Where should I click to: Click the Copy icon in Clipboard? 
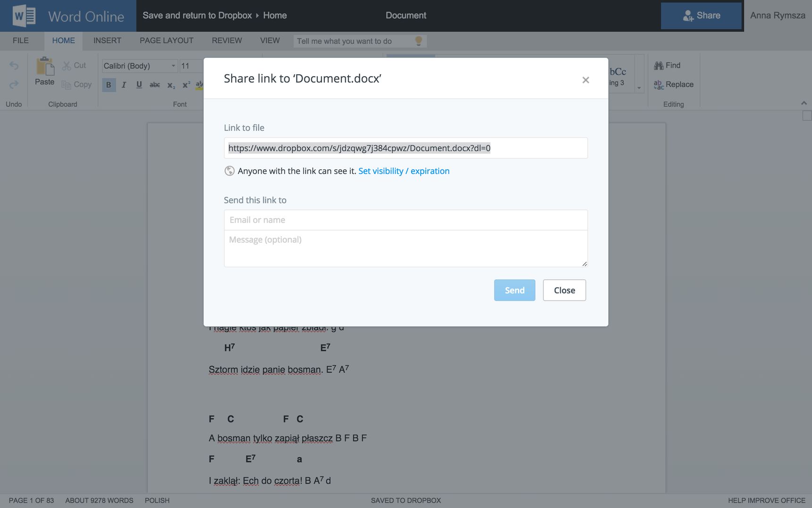[66, 85]
